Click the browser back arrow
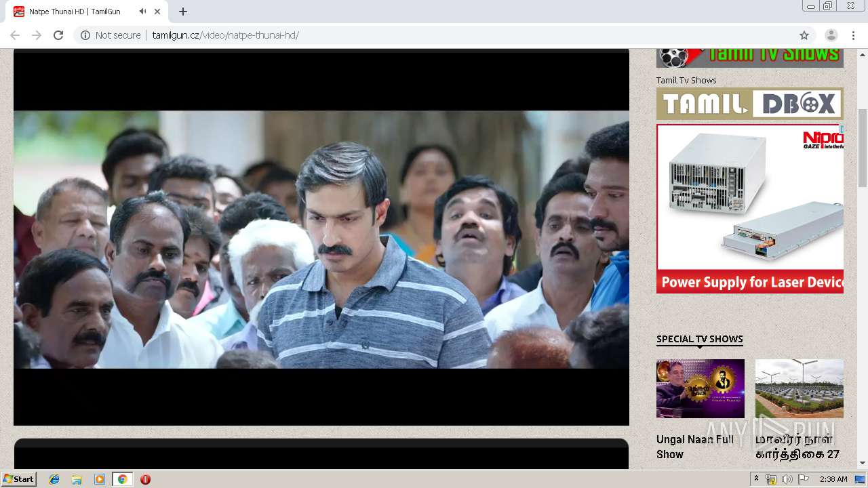 point(15,35)
